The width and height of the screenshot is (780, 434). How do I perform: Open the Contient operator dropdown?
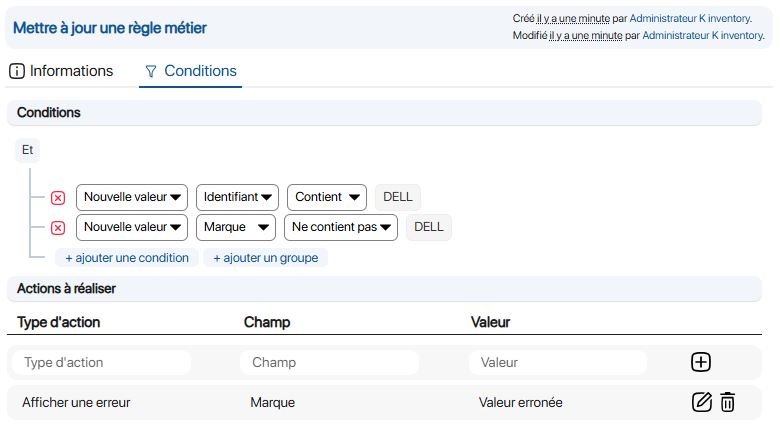[327, 197]
